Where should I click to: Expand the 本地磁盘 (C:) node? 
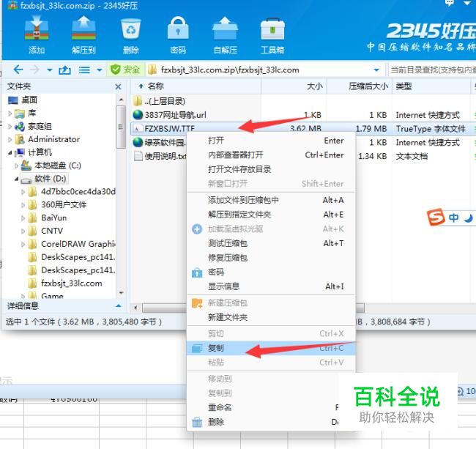(16, 166)
